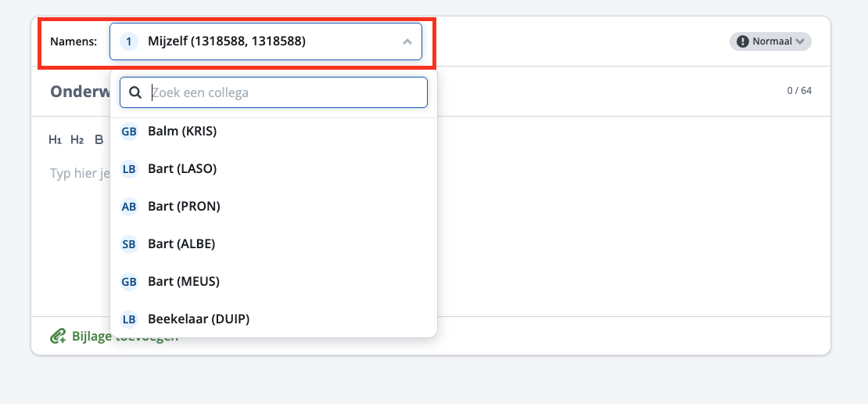Click the paperclip attachment icon
Image resolution: width=868 pixels, height=404 pixels.
(58, 337)
